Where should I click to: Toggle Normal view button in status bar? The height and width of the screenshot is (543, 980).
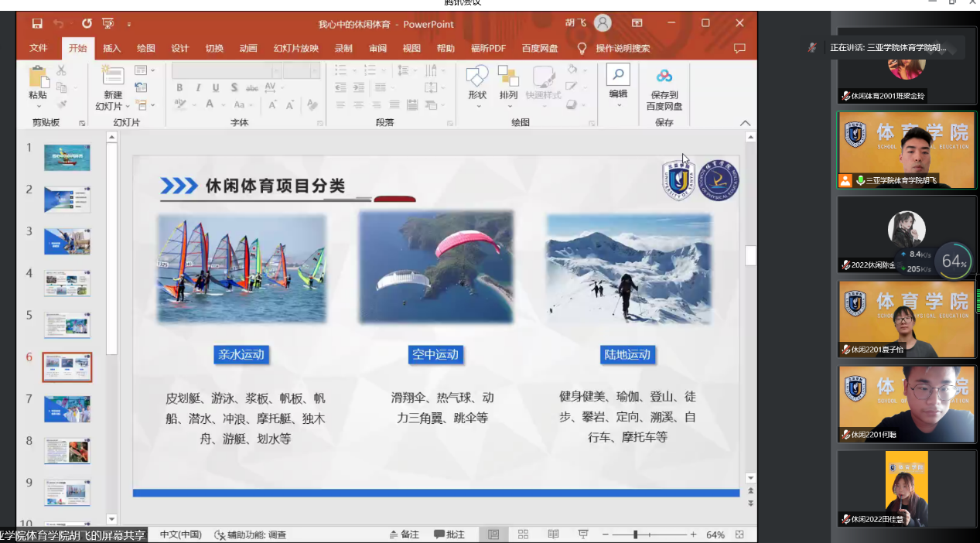click(x=493, y=534)
